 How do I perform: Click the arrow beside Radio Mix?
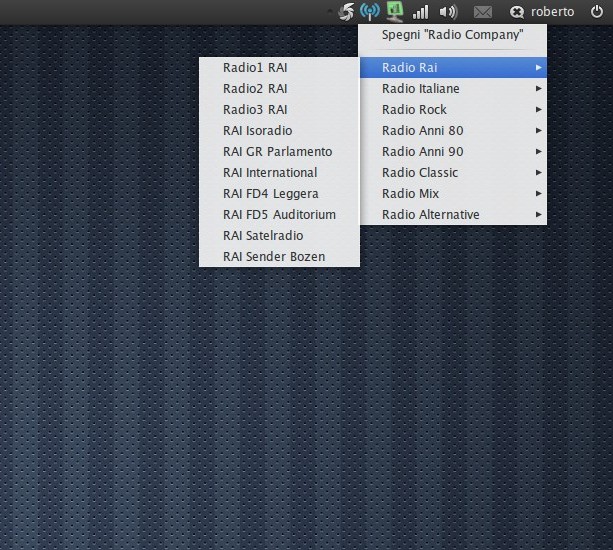pyautogui.click(x=538, y=193)
